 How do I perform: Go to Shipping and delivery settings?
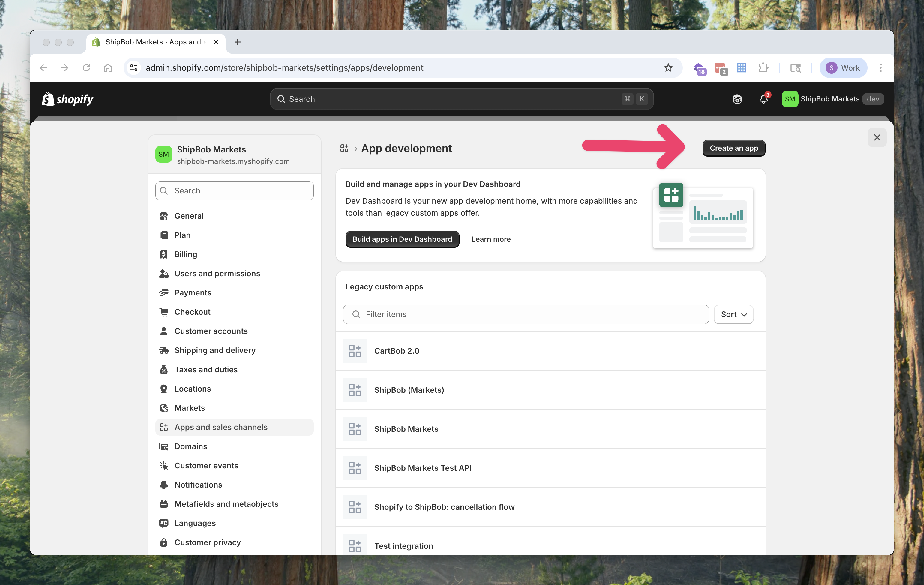(215, 350)
